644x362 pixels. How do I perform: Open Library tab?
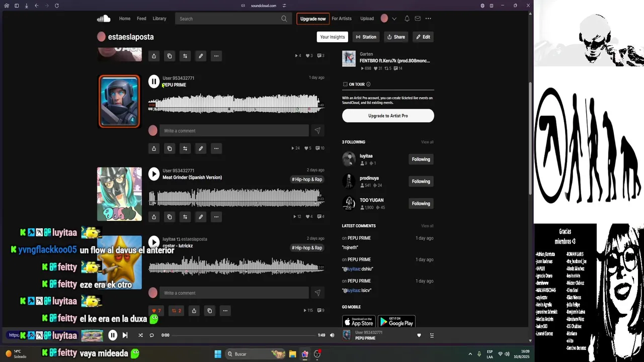(x=159, y=19)
